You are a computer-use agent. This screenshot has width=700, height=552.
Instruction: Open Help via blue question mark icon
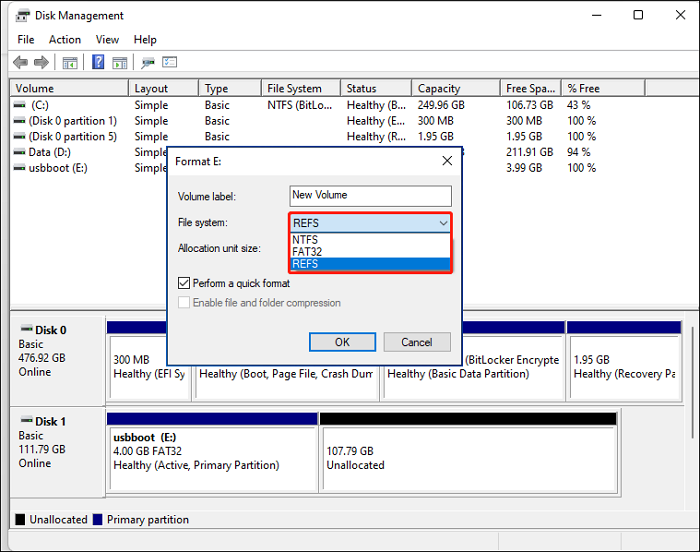pos(98,62)
